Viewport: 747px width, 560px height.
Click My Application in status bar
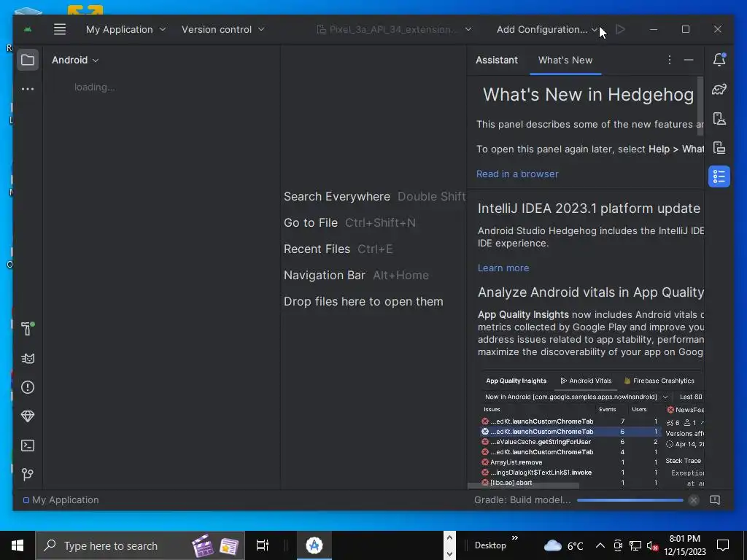click(61, 500)
